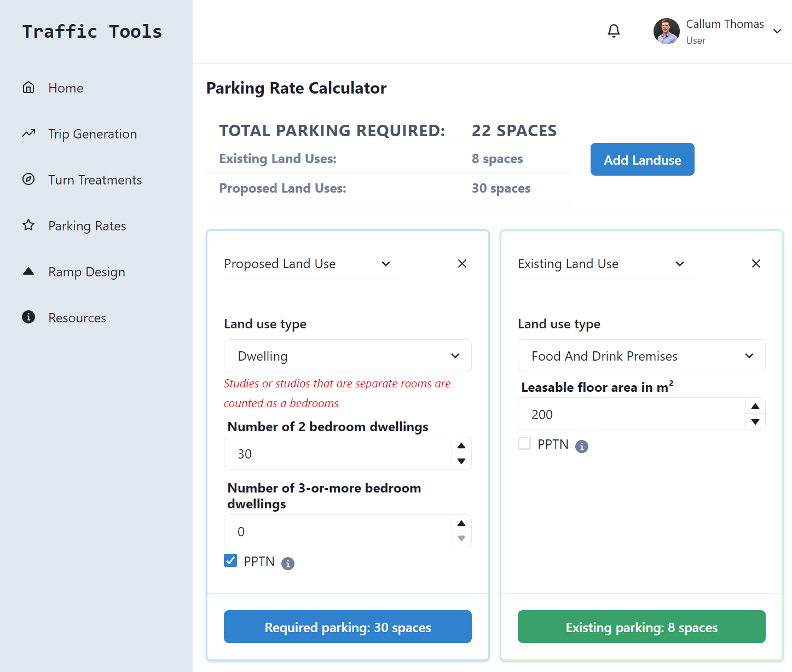Image resolution: width=792 pixels, height=672 pixels.
Task: Click the 3-or-more bedroom dwellings field
Action: coord(338,531)
